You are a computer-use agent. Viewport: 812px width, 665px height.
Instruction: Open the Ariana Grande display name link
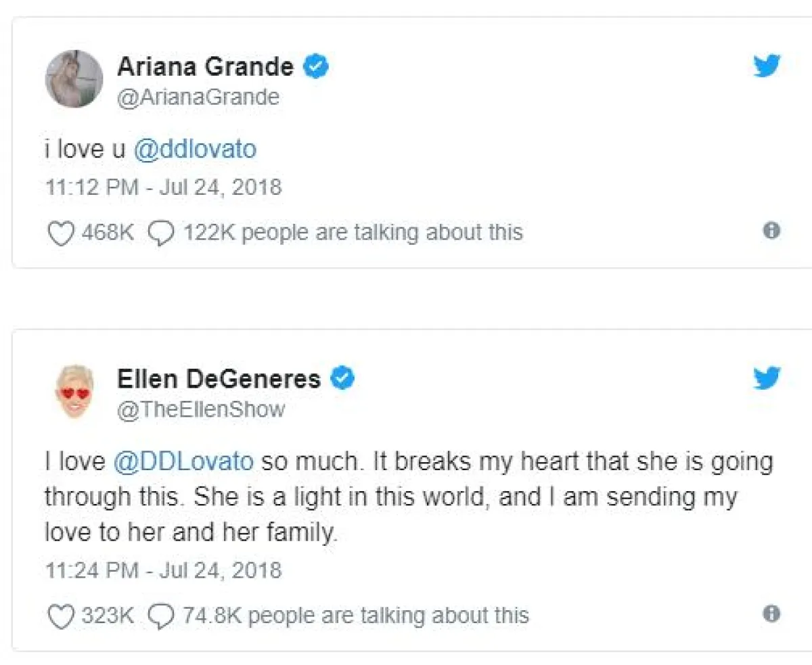pos(206,66)
